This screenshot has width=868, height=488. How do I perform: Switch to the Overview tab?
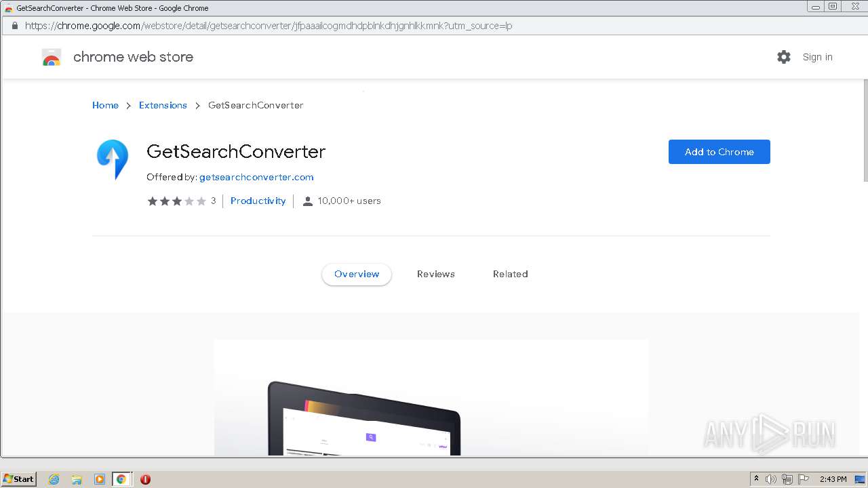[357, 274]
